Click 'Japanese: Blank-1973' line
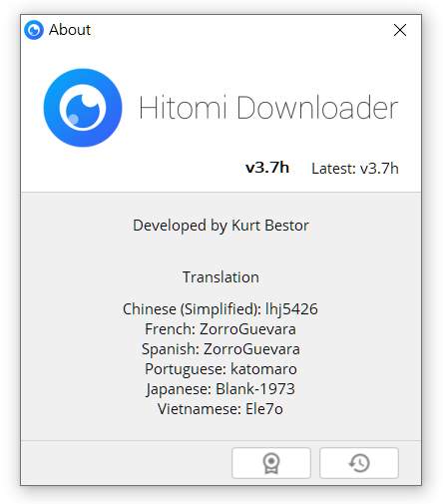 pos(221,389)
